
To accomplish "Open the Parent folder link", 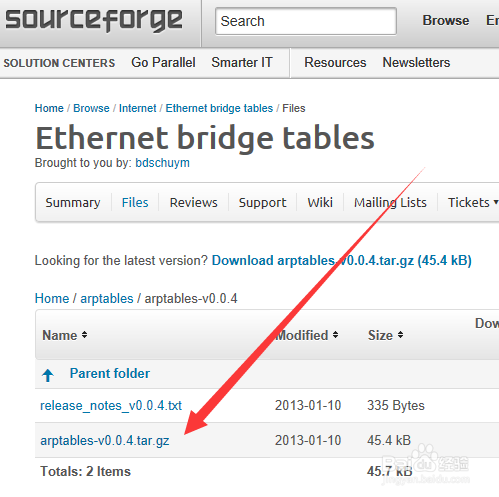I will [x=110, y=373].
